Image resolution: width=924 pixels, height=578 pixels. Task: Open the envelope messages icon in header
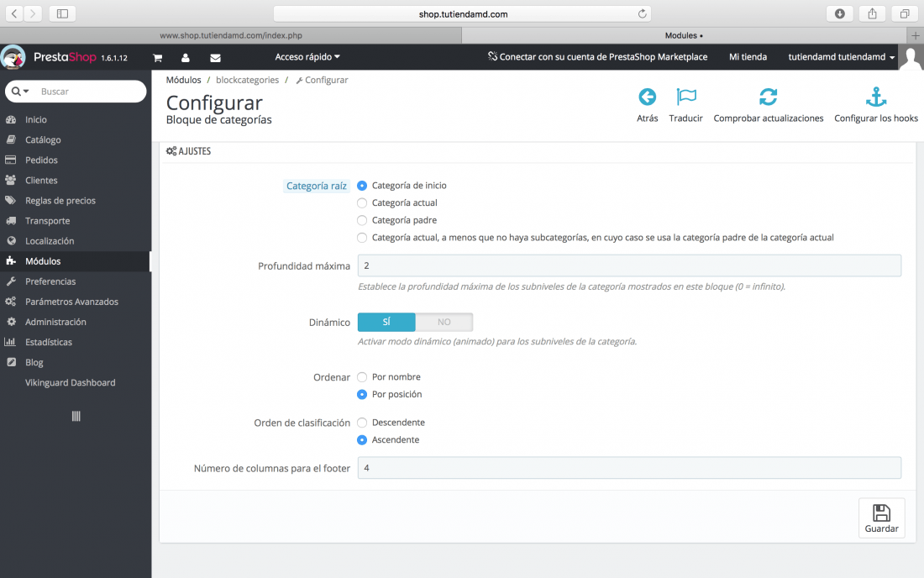[216, 58]
